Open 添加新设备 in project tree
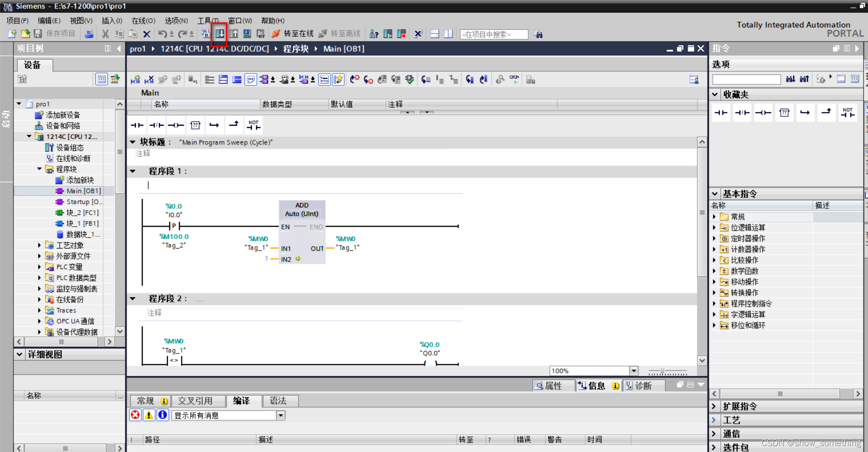 point(63,115)
